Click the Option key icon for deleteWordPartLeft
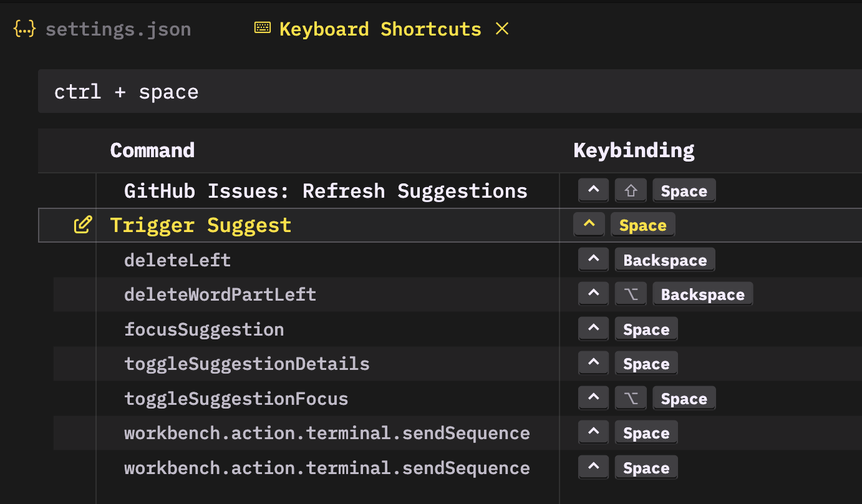Image resolution: width=862 pixels, height=504 pixels. [631, 294]
